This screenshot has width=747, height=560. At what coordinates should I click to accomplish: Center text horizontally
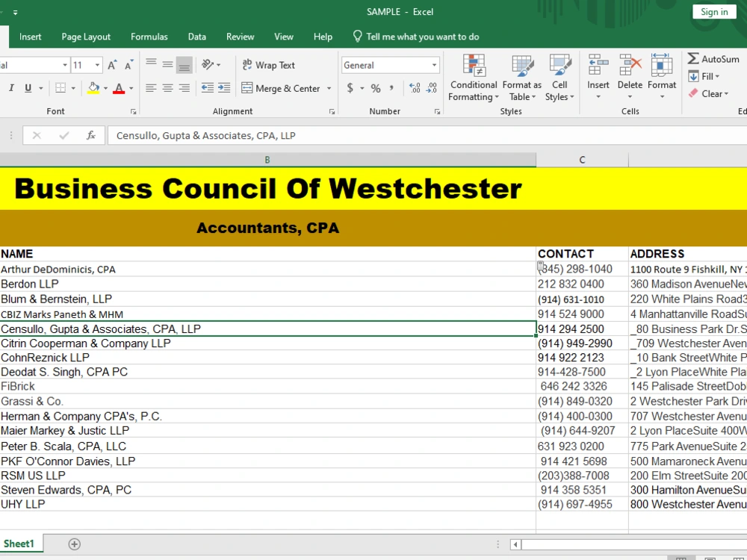click(167, 88)
